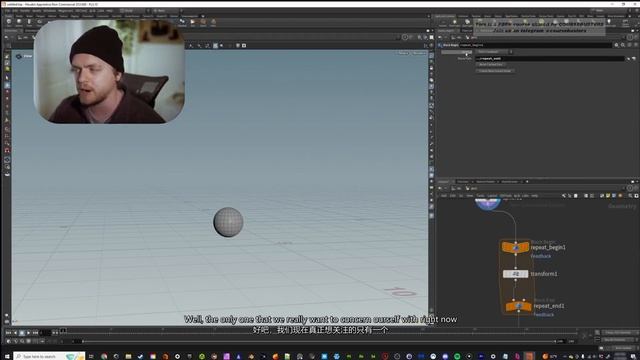Open the network editor Edit menu
The image size is (640, 360).
coord(453,196)
